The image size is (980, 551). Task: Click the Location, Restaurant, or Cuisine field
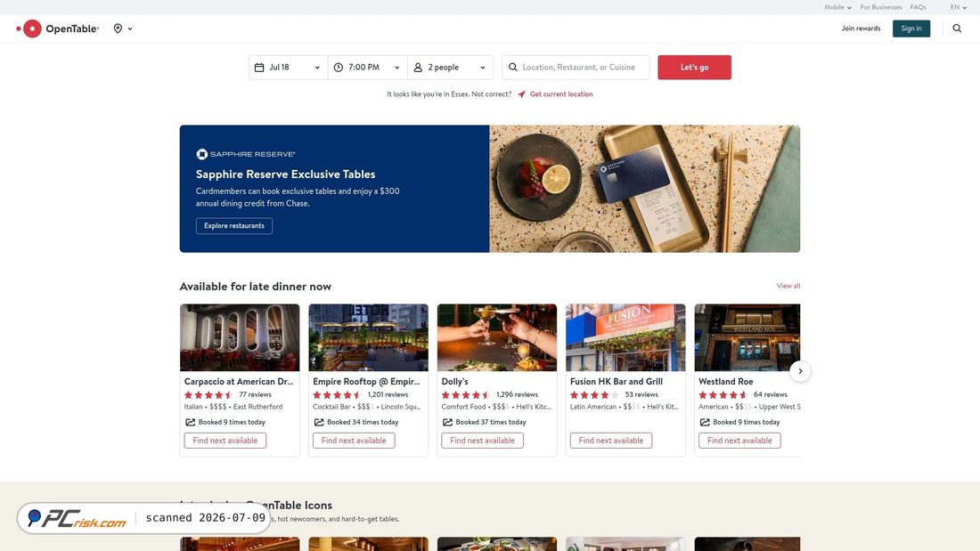point(576,68)
